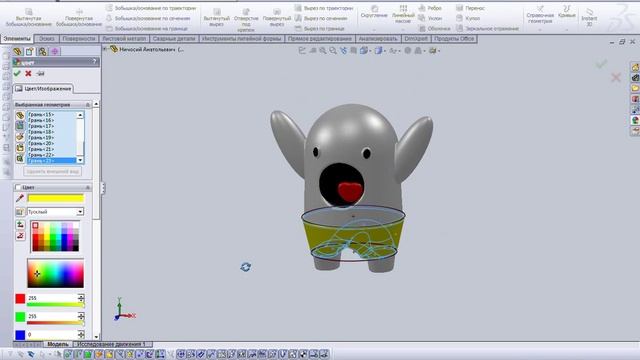Open the Листовой металл tab
The width and height of the screenshot is (640, 360).
click(124, 39)
